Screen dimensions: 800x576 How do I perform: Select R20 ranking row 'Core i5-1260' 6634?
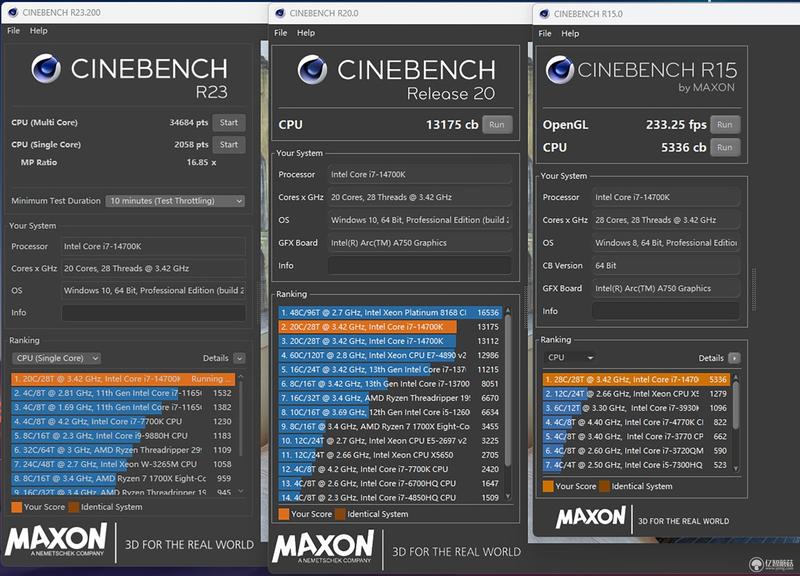point(390,412)
